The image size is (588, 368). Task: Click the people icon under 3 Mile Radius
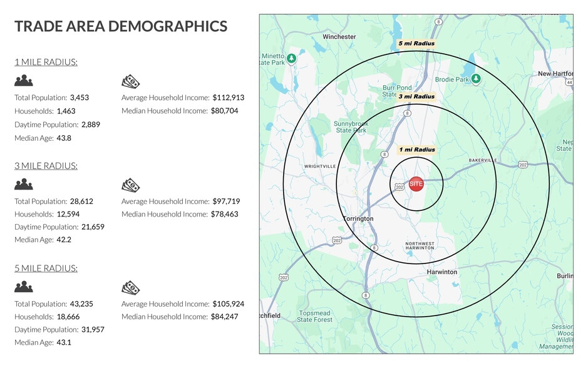click(24, 184)
